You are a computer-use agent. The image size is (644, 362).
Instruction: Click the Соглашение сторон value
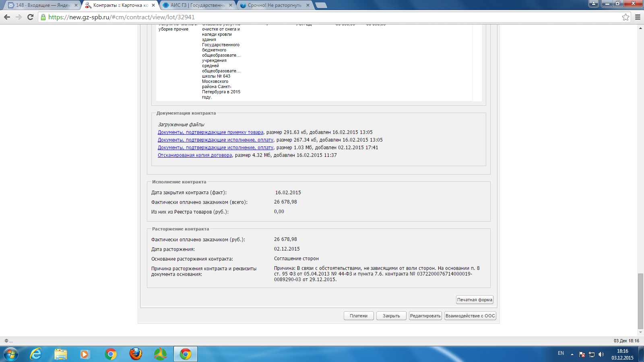coord(296,259)
